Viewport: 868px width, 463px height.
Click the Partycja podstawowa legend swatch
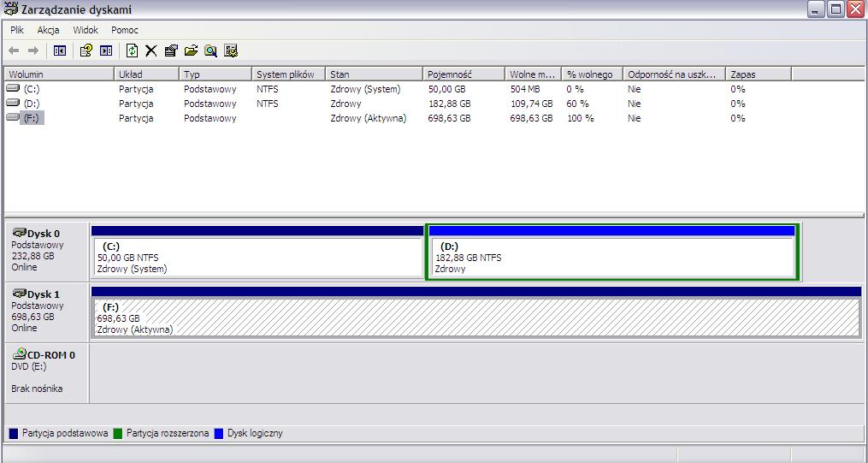tap(14, 433)
